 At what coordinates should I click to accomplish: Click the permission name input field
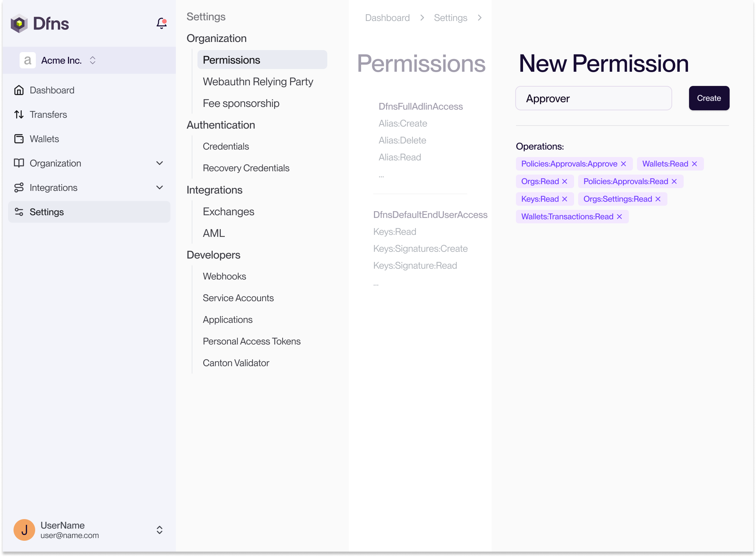click(593, 98)
